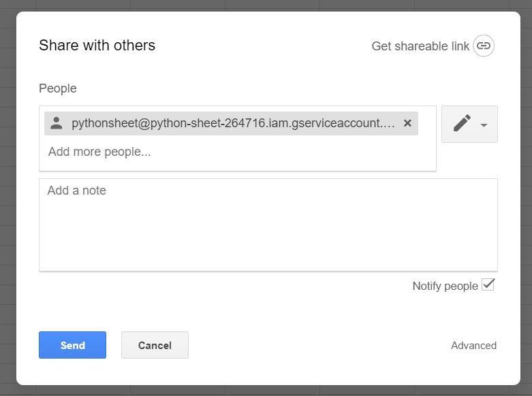Open the Advanced sharing settings link
This screenshot has width=532, height=396.
(x=473, y=346)
